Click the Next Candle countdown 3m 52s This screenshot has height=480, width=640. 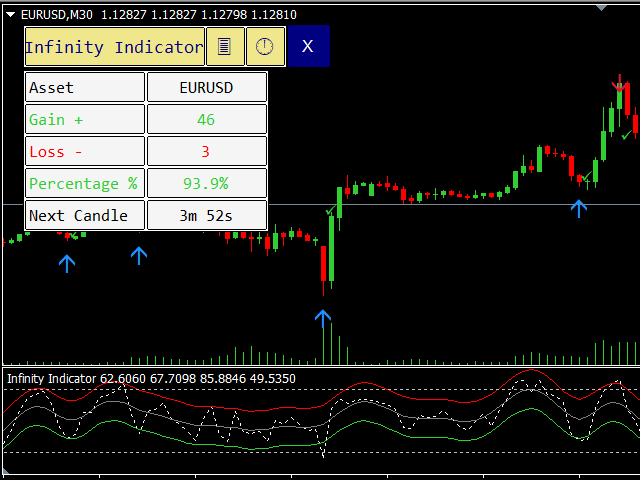[x=207, y=215]
